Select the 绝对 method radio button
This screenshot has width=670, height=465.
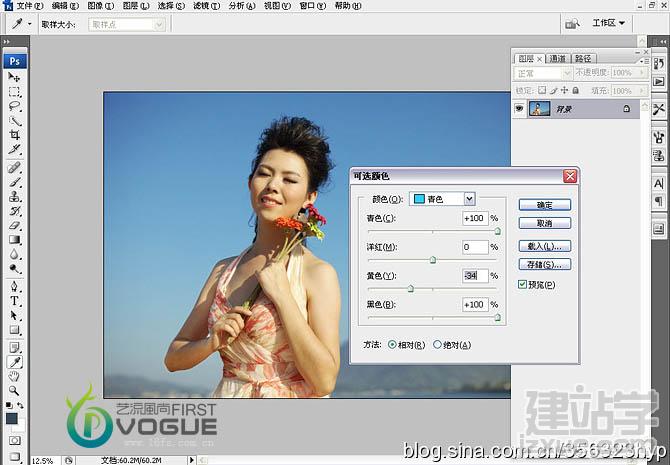click(x=437, y=344)
